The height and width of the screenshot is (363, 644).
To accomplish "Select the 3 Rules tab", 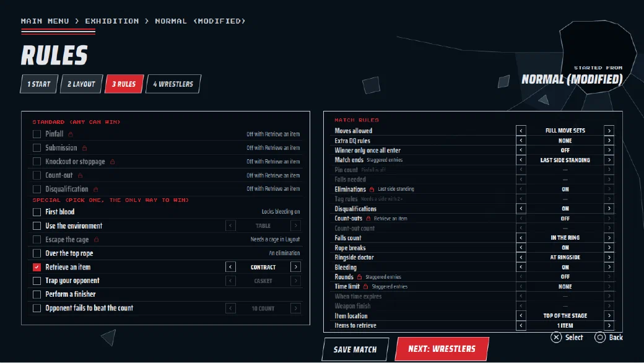I will coord(124,84).
